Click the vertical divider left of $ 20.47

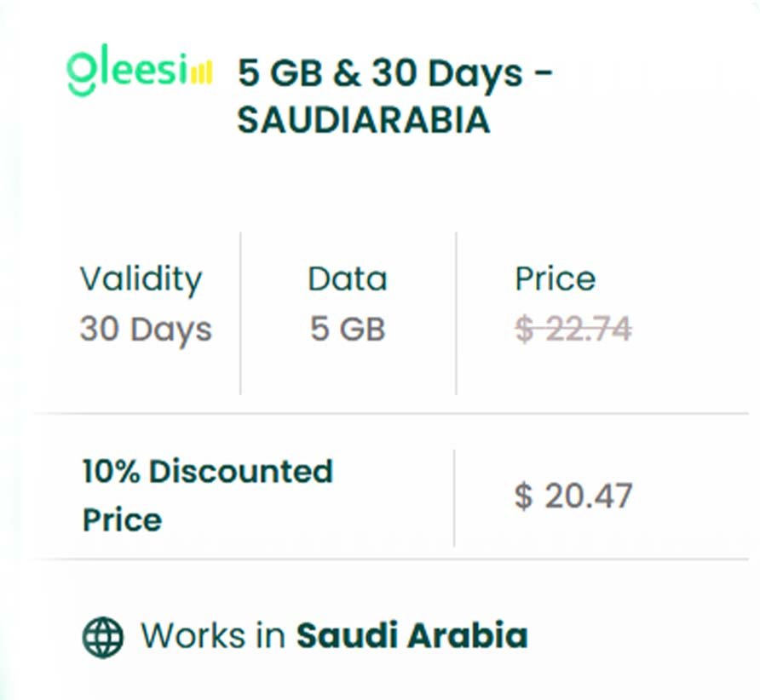[454, 497]
